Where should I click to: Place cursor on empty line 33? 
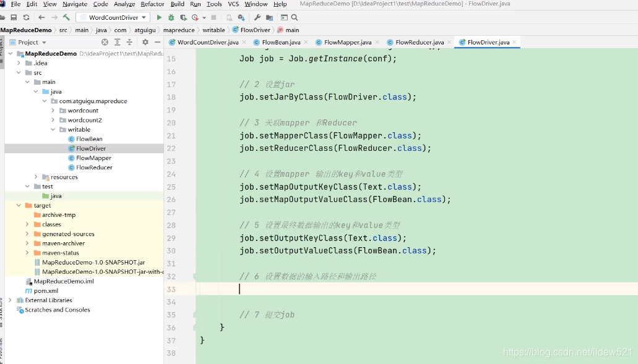pos(416,289)
